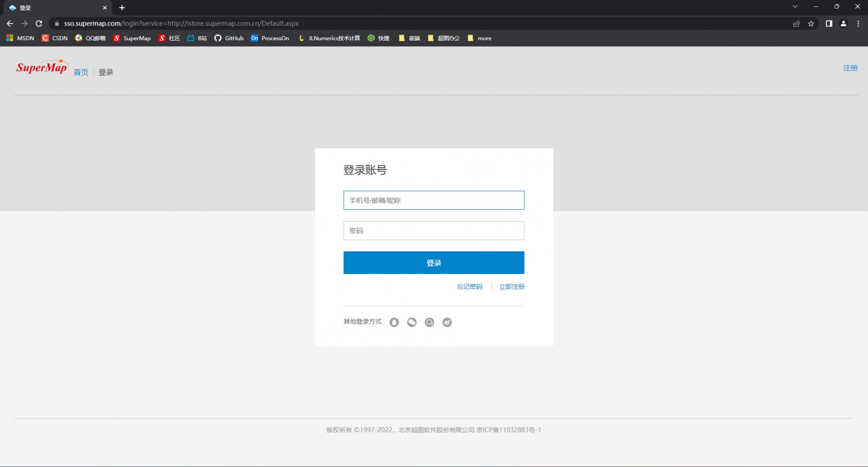868x467 pixels.
Task: Expand the 前端 bookmark folder
Action: [409, 38]
